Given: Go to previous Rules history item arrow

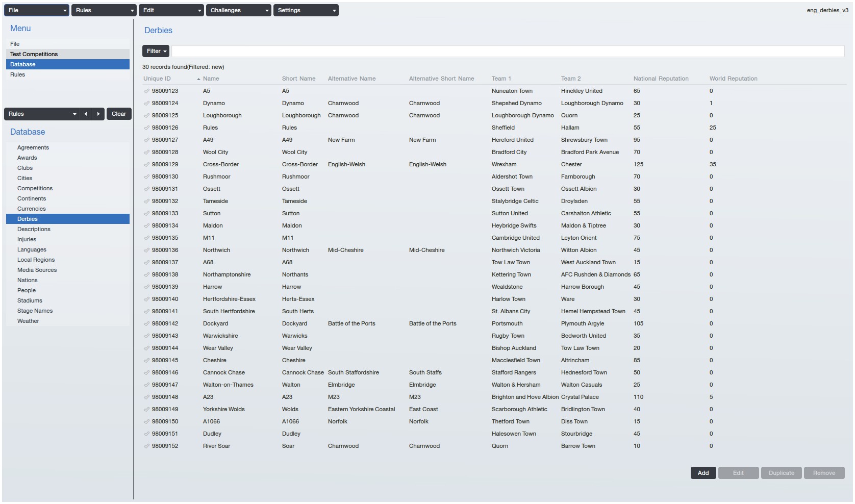Looking at the screenshot, I should point(86,114).
